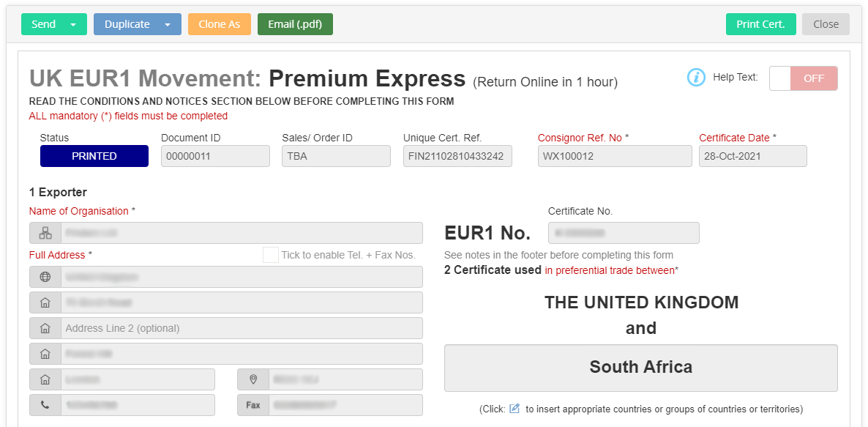Tick the enable Tel. + Fax Nos. checkbox
The width and height of the screenshot is (868, 427).
(271, 255)
